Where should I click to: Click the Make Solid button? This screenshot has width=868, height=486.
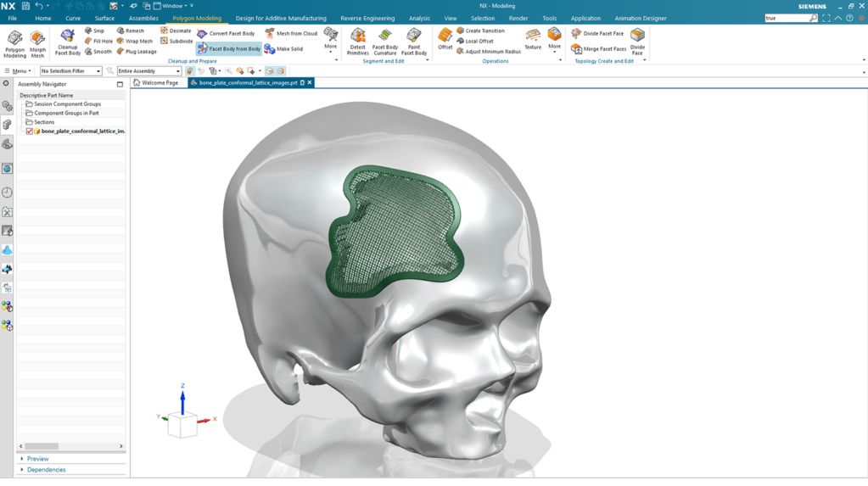[283, 49]
